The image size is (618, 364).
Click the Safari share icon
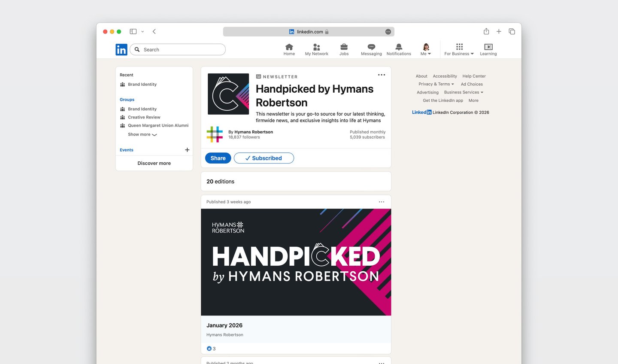(x=486, y=31)
